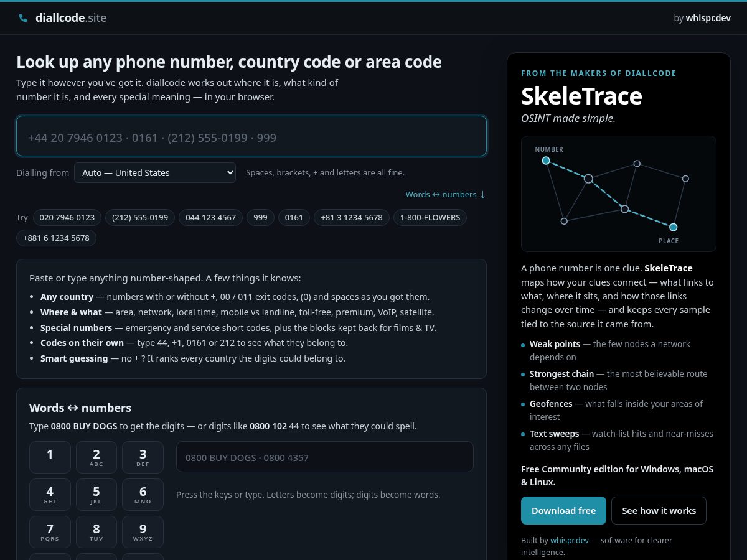Click the 'Strongest chain' feature text
This screenshot has height=560, width=747.
pos(561,374)
